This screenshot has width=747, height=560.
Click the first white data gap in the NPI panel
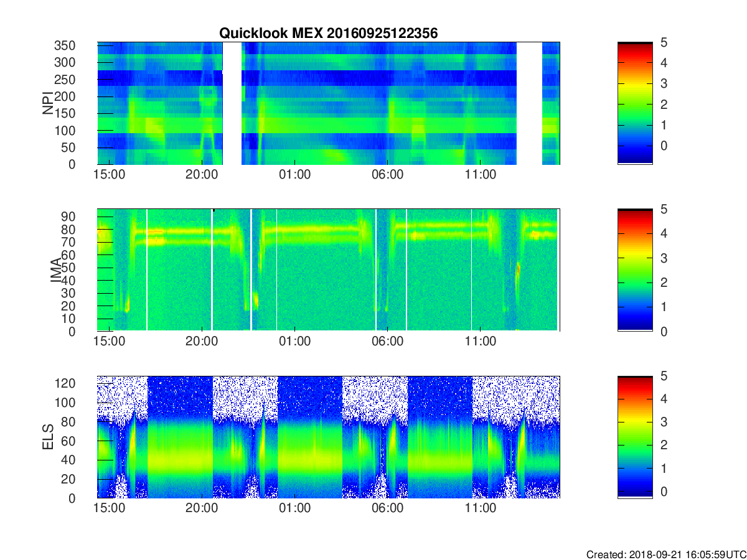232,103
